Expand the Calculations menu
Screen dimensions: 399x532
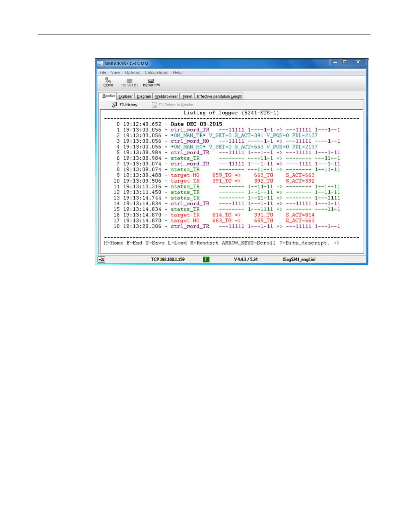(156, 72)
